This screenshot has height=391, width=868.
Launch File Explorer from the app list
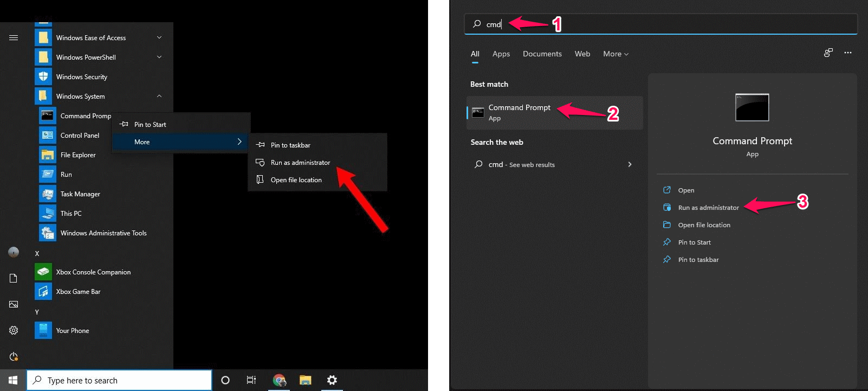coord(77,155)
